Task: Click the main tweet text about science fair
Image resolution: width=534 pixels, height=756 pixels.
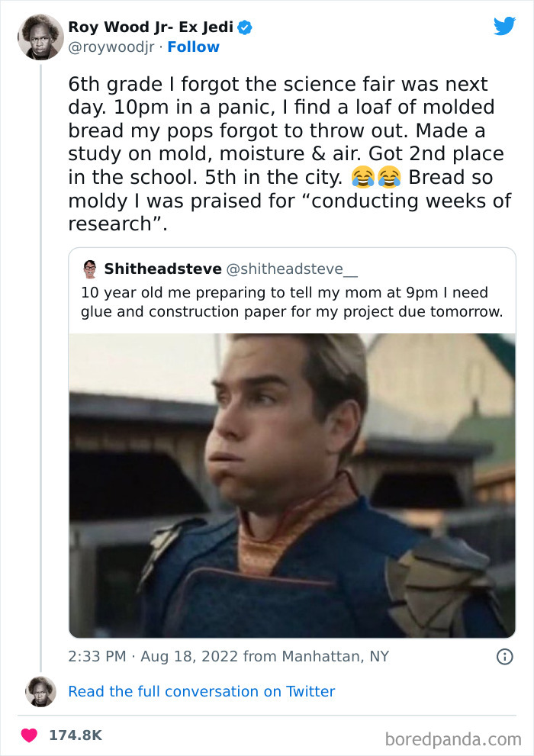Action: pos(286,154)
